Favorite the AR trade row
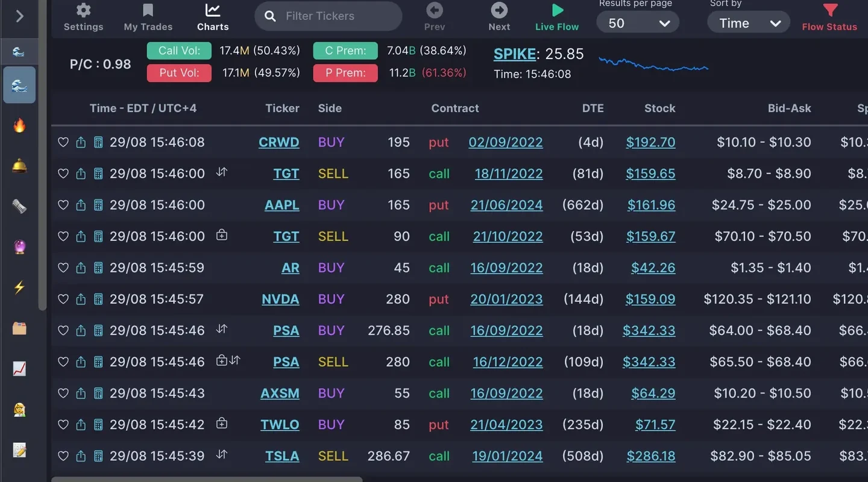Screen dimensions: 868x482 (63, 268)
